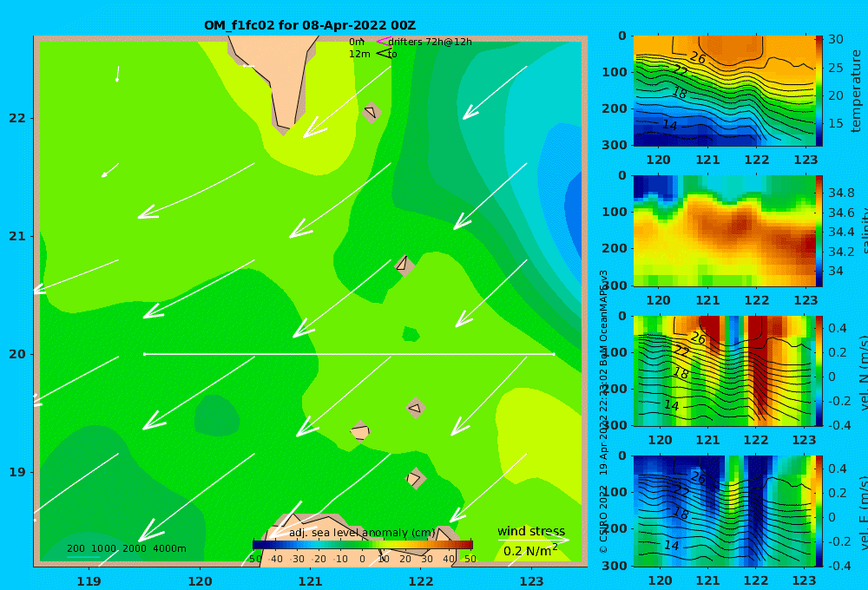This screenshot has width=868, height=590.
Task: Click the 'adj. sea level anomaly (cm)' label
Action: click(362, 533)
